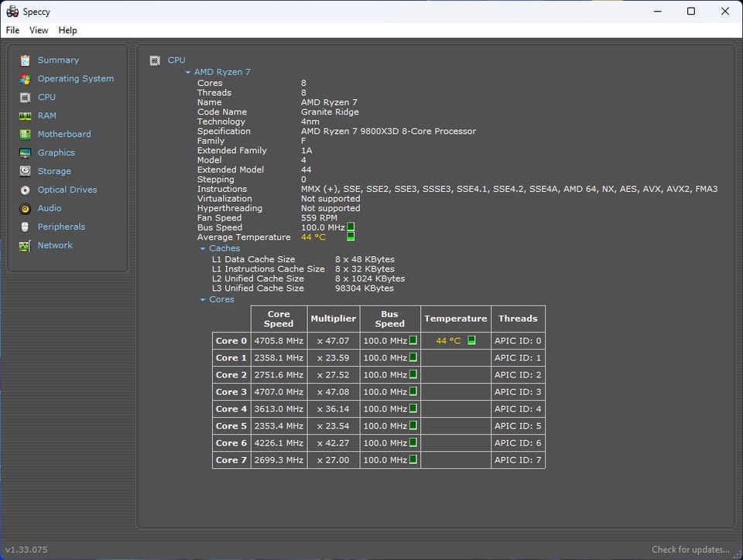
Task: Open the File menu
Action: [x=12, y=30]
